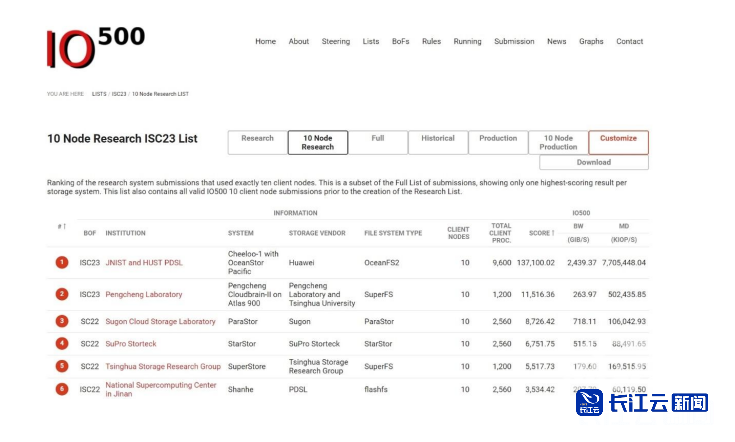The image size is (735, 442).
Task: Open the About menu item
Action: coord(299,41)
